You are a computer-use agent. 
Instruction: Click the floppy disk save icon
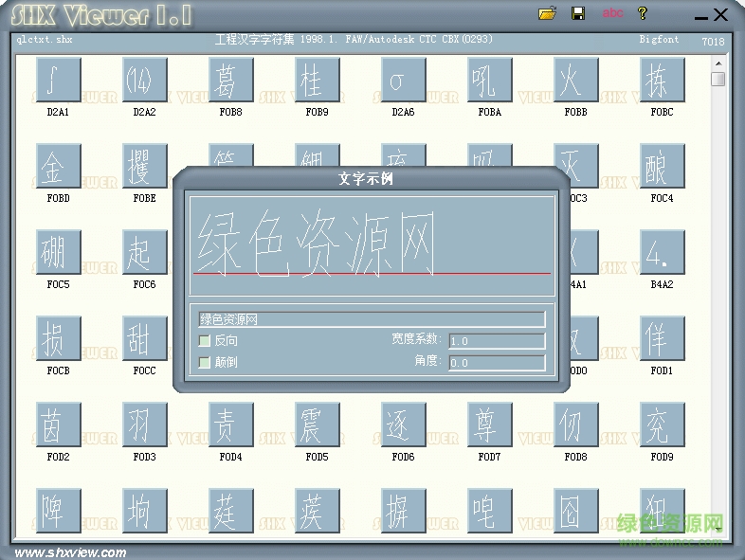pos(578,13)
